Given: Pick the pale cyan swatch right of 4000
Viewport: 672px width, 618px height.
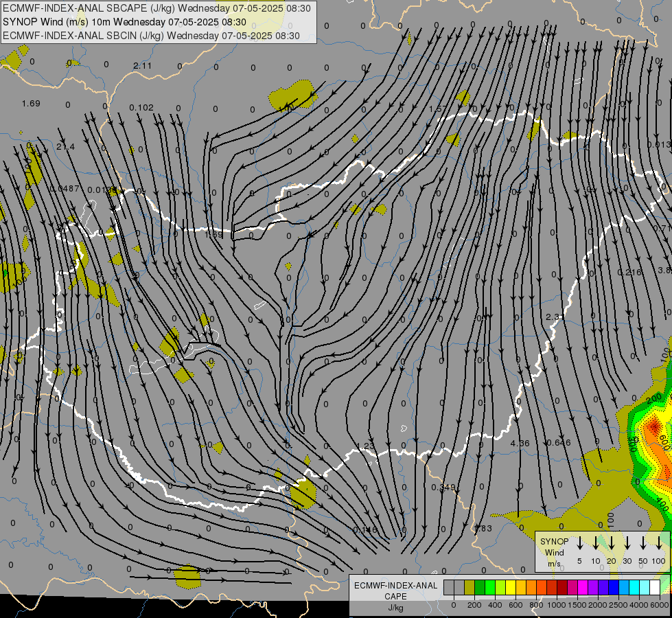Looking at the screenshot, I should [x=645, y=587].
